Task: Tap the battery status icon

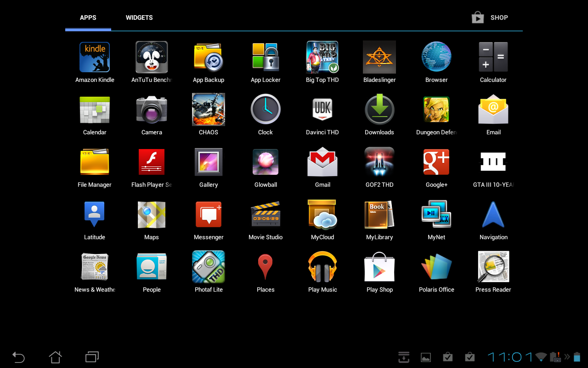Action: [577, 356]
